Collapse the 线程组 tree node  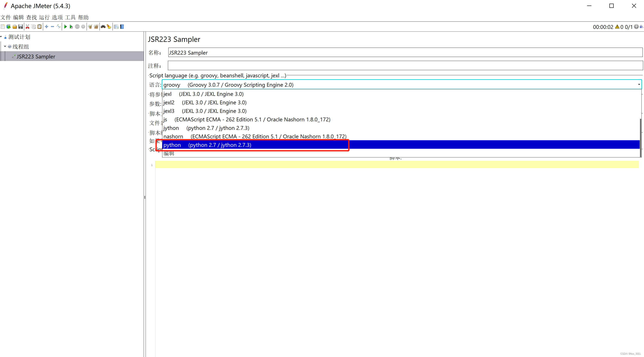pyautogui.click(x=5, y=46)
